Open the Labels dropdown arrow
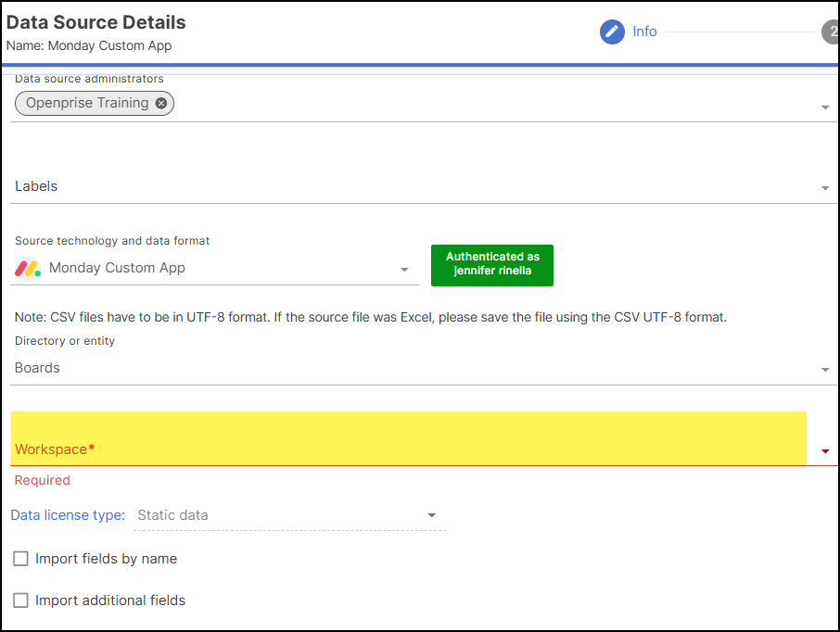 pos(825,188)
